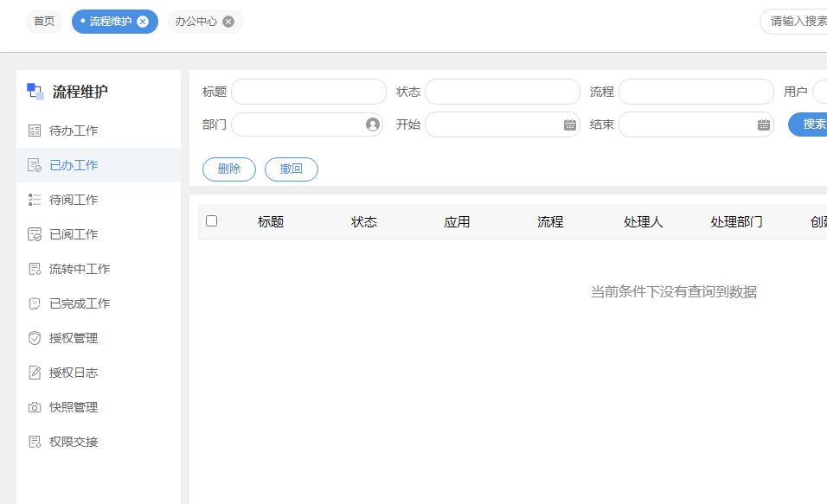
Task: Open 授权日志 menu item
Action: tap(99, 373)
